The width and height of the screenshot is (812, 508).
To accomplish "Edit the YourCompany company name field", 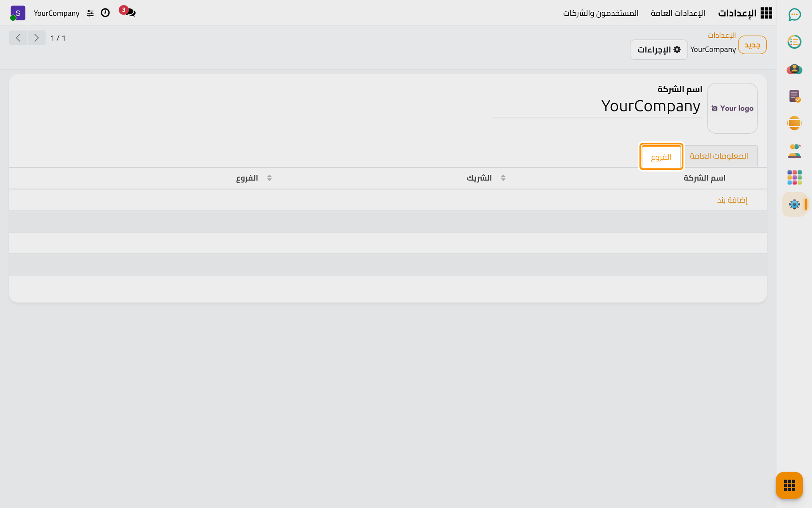I will point(598,106).
